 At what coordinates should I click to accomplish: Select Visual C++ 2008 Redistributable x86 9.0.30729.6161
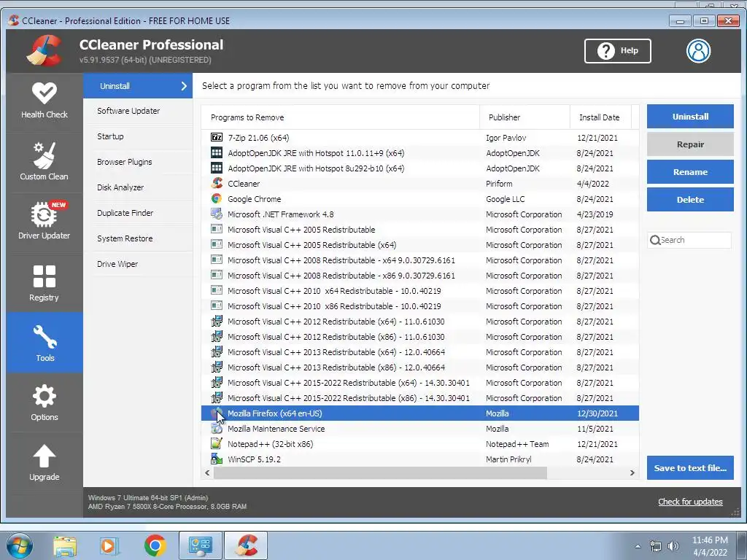coord(419,275)
